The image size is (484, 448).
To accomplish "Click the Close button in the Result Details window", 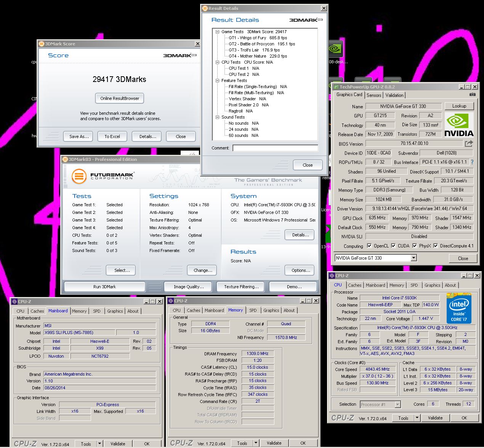I will coord(308,165).
